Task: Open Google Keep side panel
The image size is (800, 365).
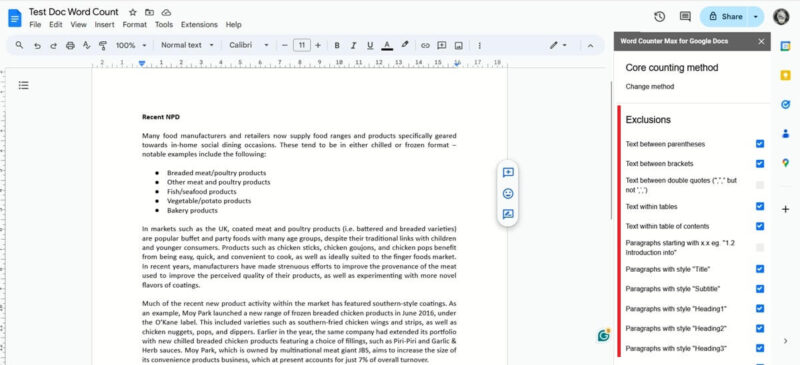Action: [x=785, y=76]
